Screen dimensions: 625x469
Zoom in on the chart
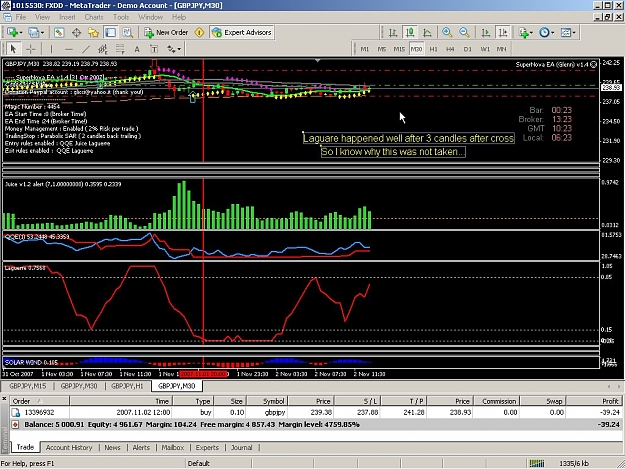[x=447, y=33]
